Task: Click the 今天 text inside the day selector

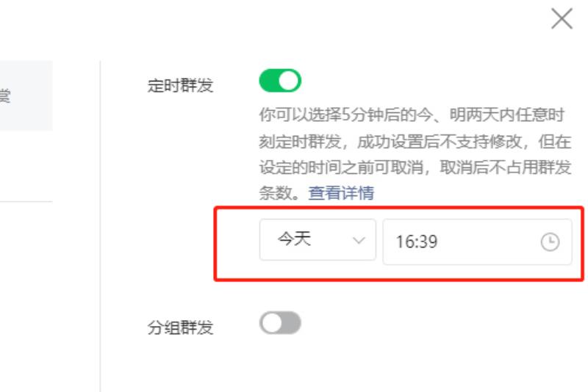Action: point(295,239)
